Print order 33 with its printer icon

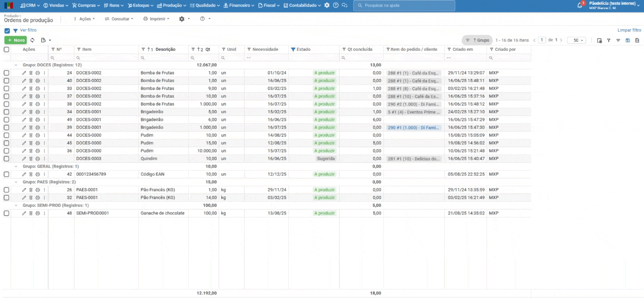pos(37,89)
